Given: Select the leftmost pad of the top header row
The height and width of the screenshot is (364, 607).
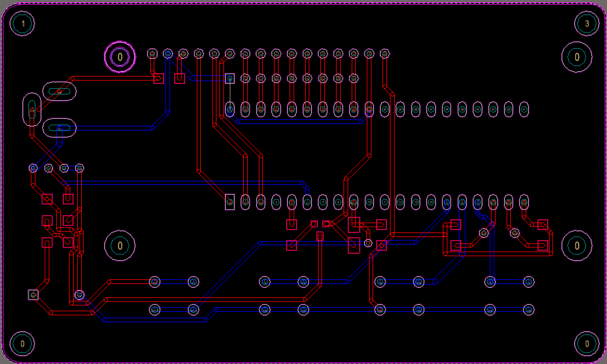Looking at the screenshot, I should pyautogui.click(x=152, y=54).
